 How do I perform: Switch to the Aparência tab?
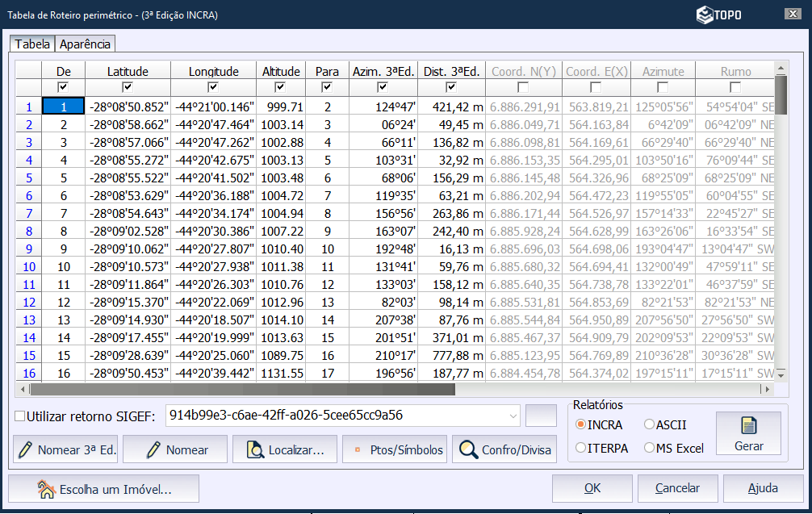(x=86, y=44)
